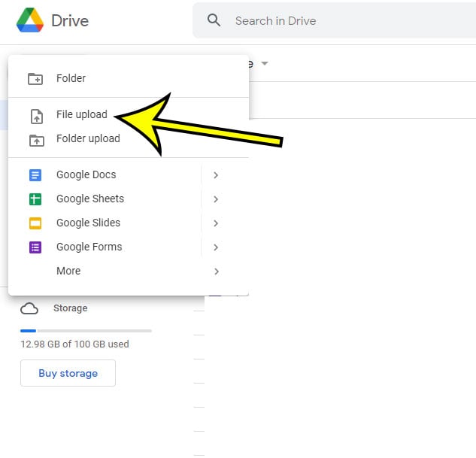476x458 pixels.
Task: Click the new Folder icon
Action: point(35,79)
